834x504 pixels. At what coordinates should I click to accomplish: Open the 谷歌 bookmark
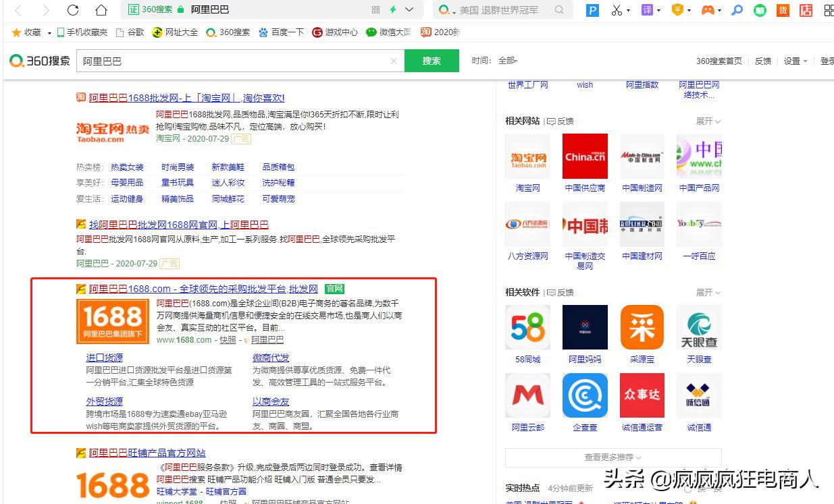click(130, 32)
